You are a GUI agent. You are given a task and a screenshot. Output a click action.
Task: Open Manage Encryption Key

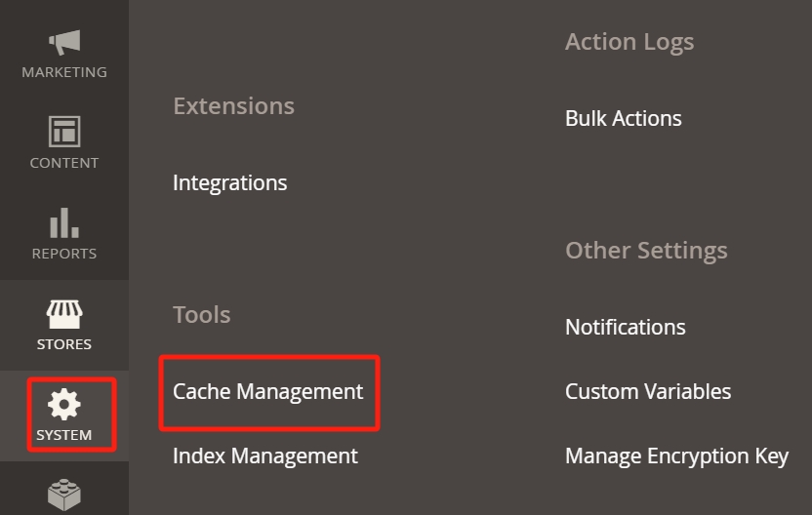(677, 456)
